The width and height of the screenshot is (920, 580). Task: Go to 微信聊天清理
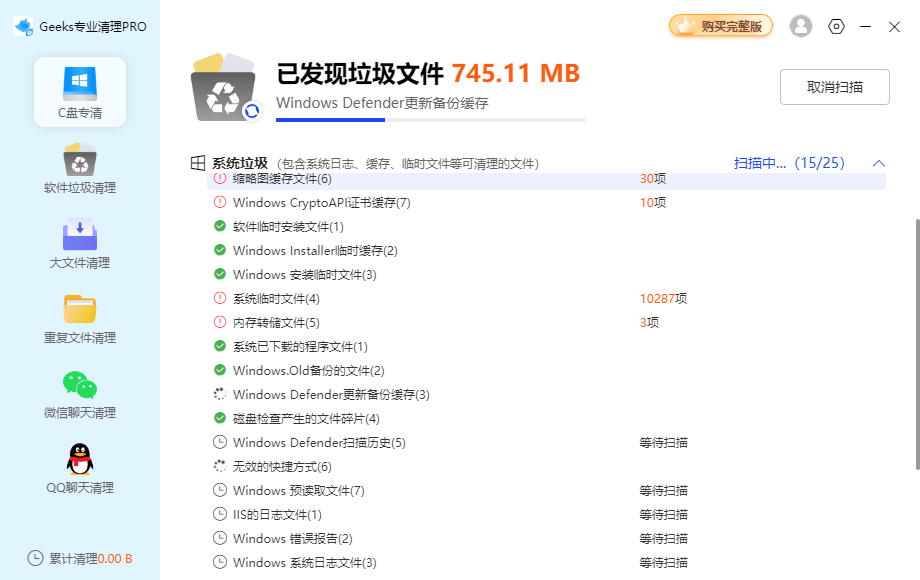[x=80, y=394]
